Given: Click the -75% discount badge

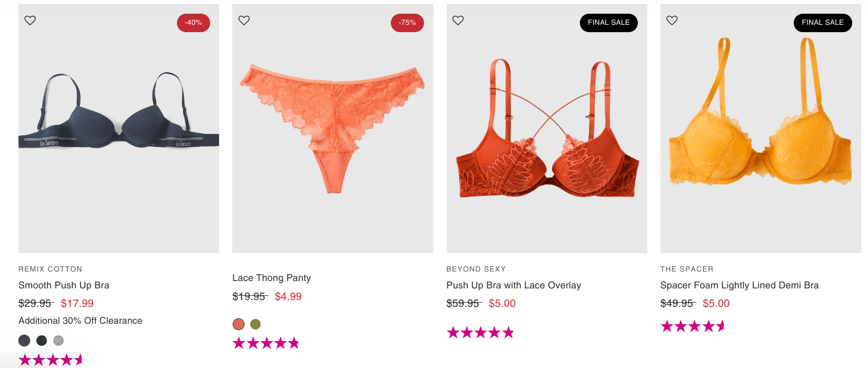Looking at the screenshot, I should coord(407,23).
